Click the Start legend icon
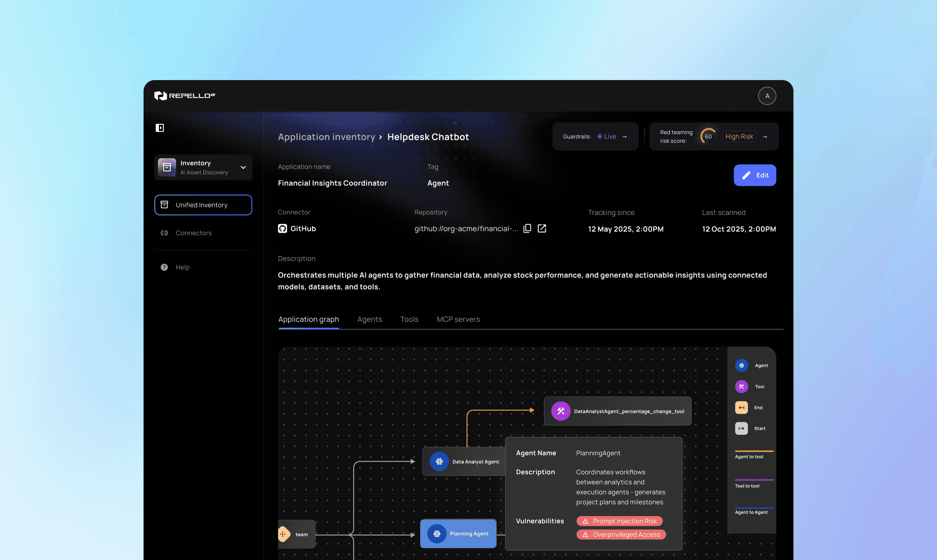The image size is (937, 560). pyautogui.click(x=741, y=428)
